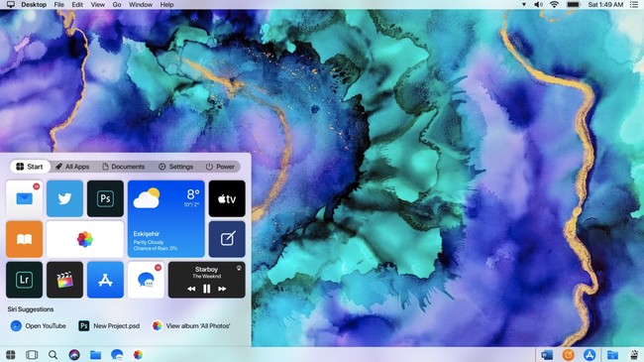
Task: Skip to the next track after Starboy
Action: point(222,289)
